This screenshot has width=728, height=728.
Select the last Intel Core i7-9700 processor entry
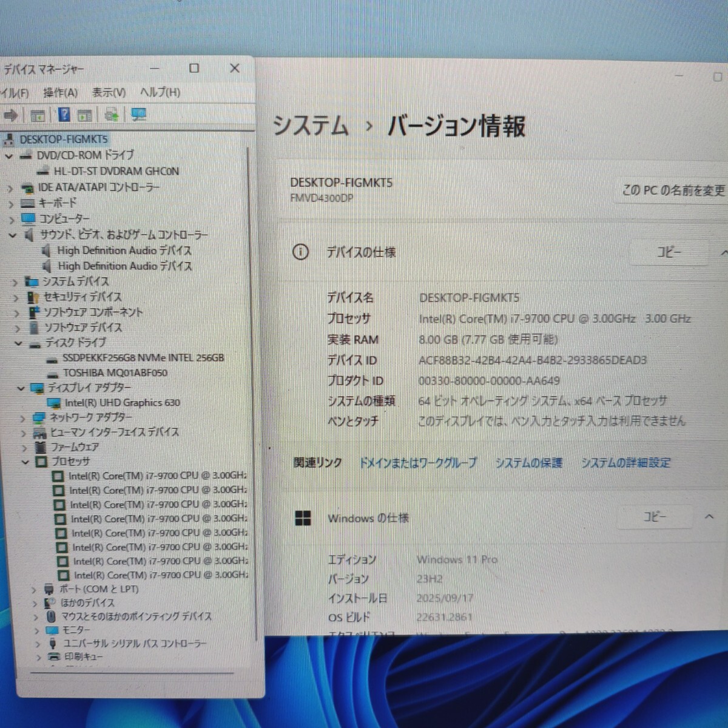161,575
